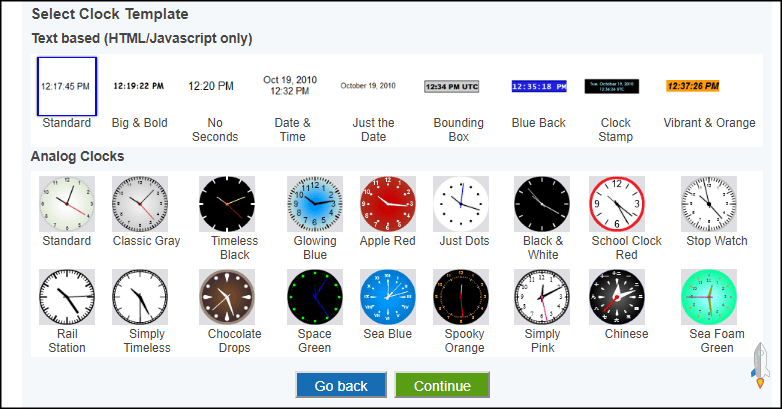
Task: Select the Date & Time text template
Action: pyautogui.click(x=290, y=85)
